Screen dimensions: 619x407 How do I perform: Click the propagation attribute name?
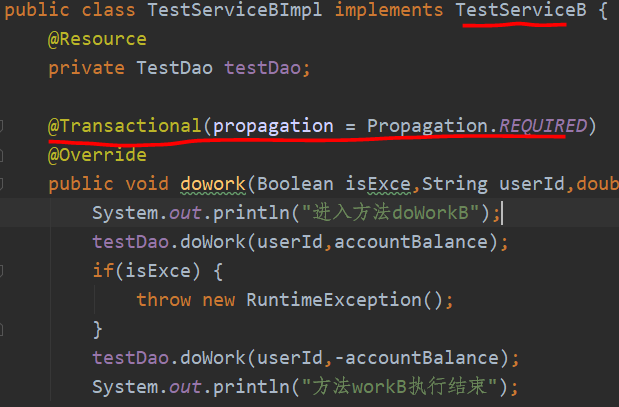273,126
